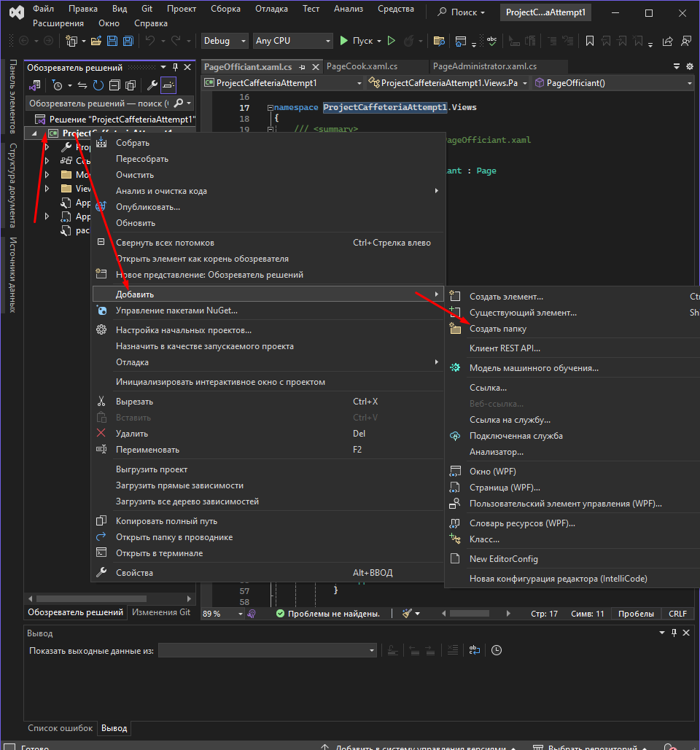Close the PageOfficiant.xaml.cs tab
700x750 pixels.
click(315, 67)
